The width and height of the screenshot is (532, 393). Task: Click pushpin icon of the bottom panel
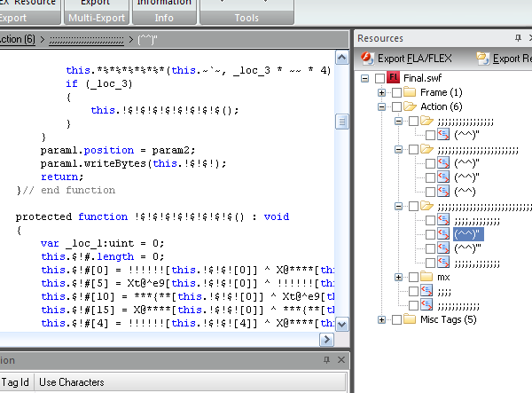pyautogui.click(x=326, y=360)
